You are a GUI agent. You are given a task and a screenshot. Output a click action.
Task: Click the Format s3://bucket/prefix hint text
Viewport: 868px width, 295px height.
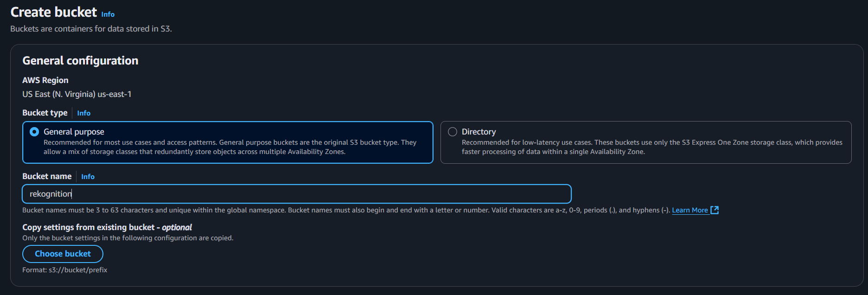(x=65, y=270)
